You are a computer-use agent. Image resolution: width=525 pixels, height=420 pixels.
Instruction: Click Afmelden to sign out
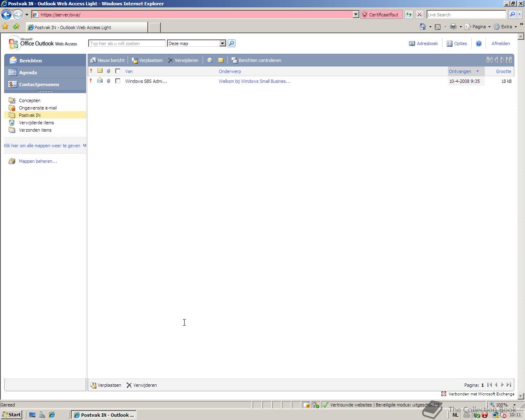(x=501, y=43)
